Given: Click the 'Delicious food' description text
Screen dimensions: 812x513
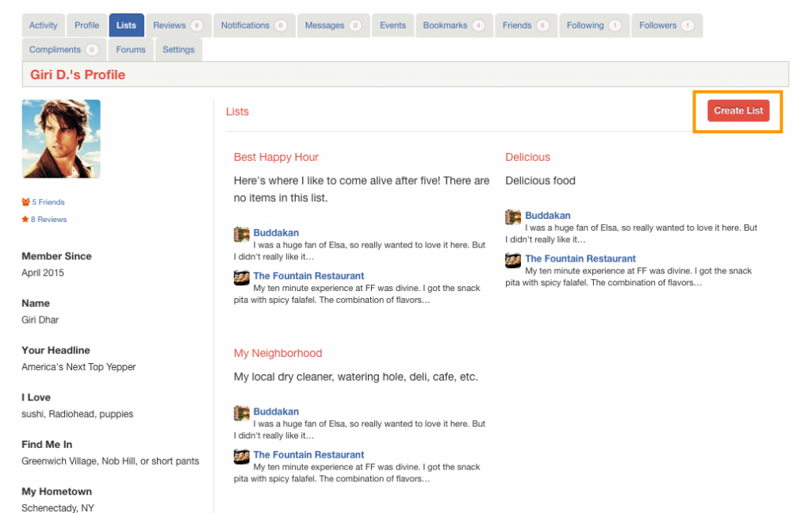Looking at the screenshot, I should (540, 181).
